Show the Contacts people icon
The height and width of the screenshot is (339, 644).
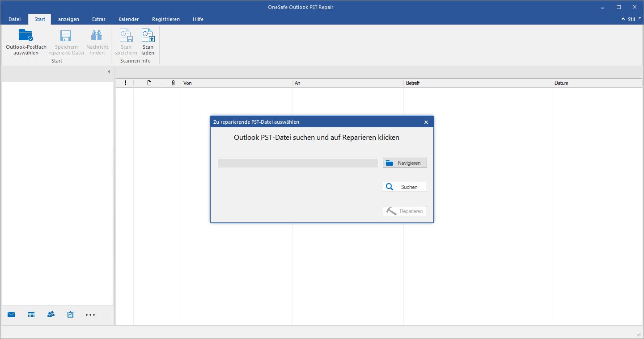(51, 314)
